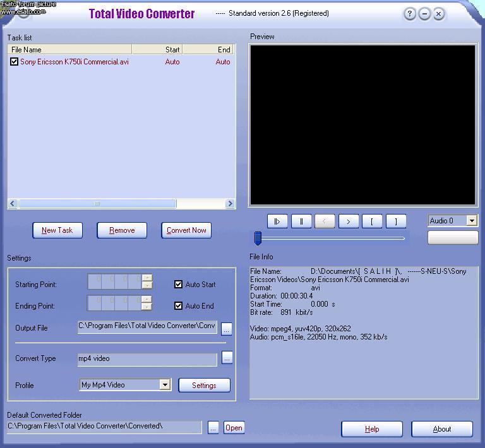Click the End value Auto in task row
Viewport: 485px width, 448px height.
223,62
